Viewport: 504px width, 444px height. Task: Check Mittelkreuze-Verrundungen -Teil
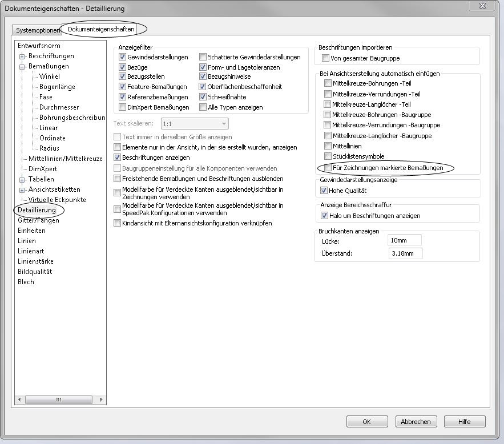pos(328,94)
